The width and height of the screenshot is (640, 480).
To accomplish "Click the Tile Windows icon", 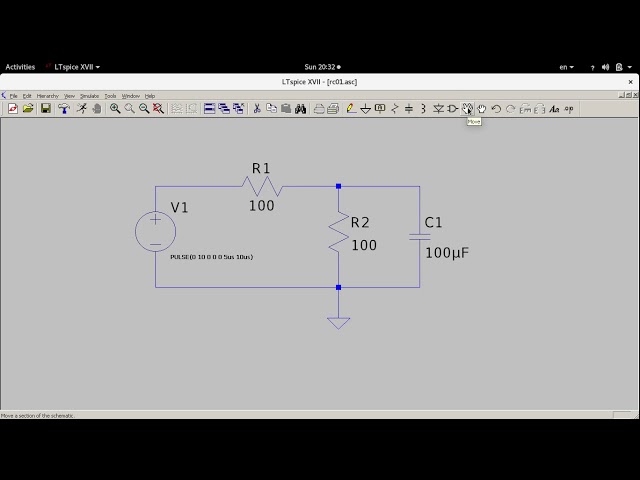I will [209, 109].
